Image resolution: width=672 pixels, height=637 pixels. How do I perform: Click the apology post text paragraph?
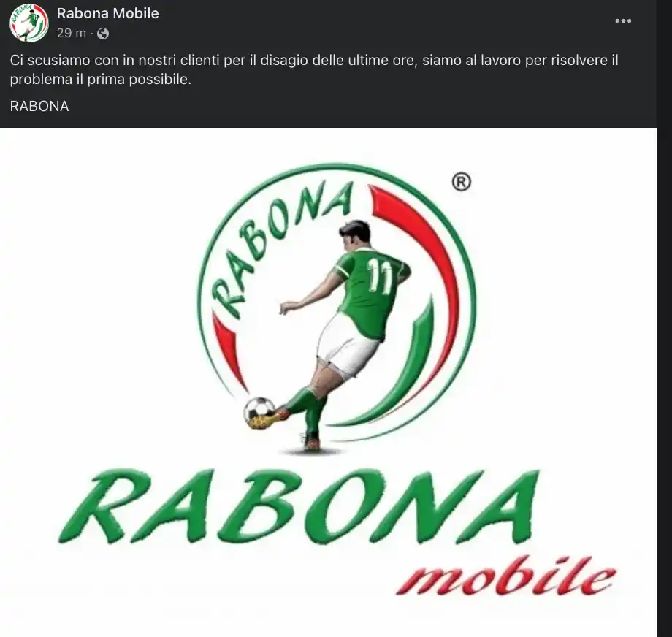click(x=314, y=69)
